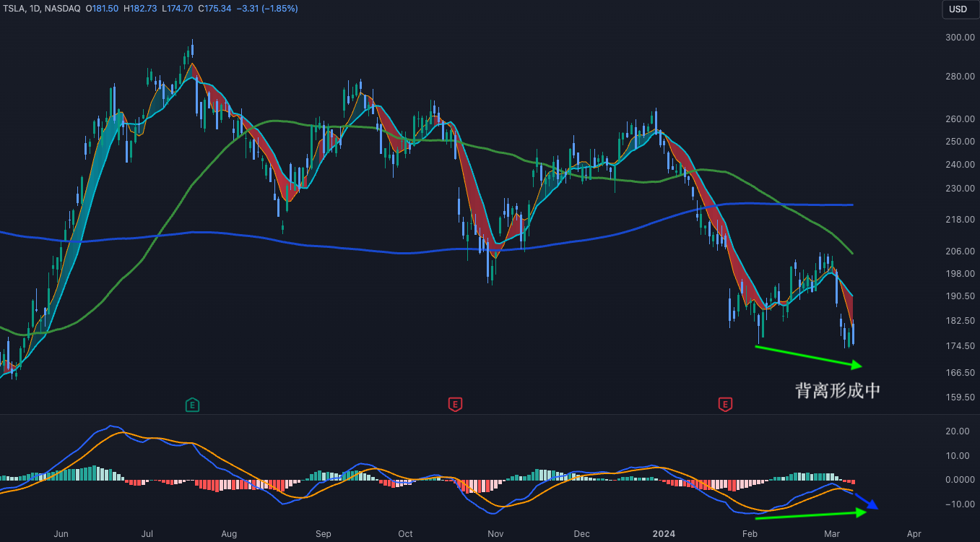Image resolution: width=980 pixels, height=542 pixels.
Task: Click the −10.00 label on MACD scale
Action: point(958,504)
